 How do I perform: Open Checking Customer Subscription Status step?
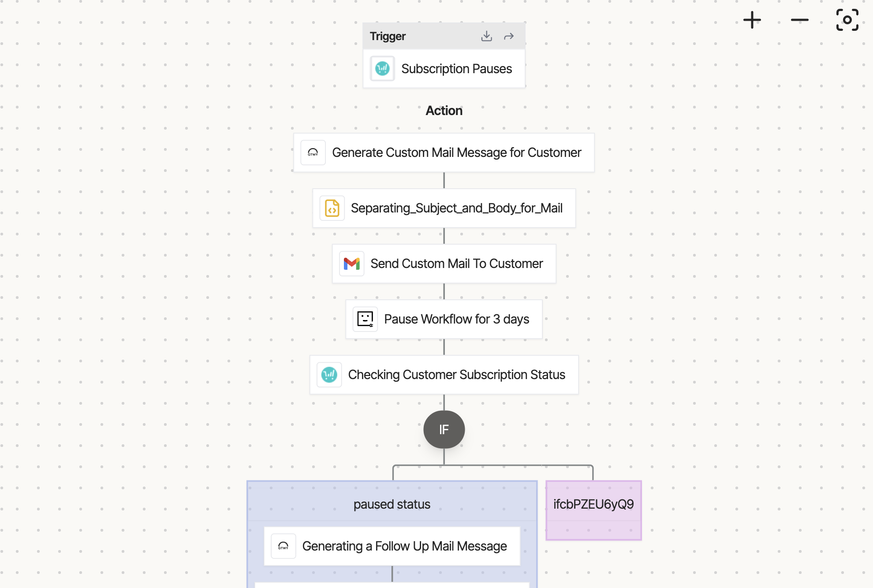444,375
